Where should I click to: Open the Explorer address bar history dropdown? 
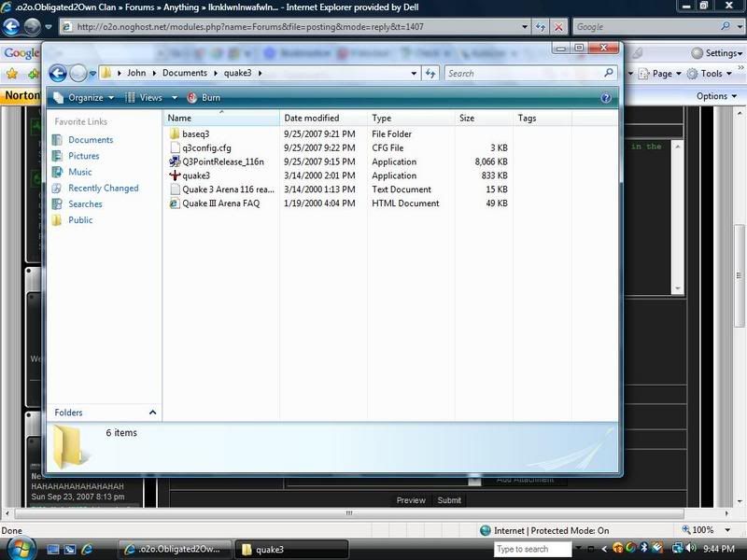(414, 74)
